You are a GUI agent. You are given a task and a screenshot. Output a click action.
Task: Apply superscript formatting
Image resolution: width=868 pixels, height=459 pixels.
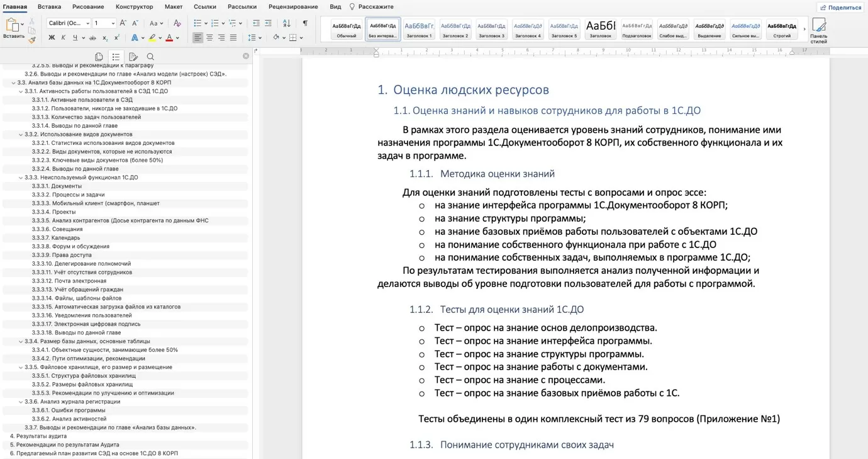coord(116,38)
